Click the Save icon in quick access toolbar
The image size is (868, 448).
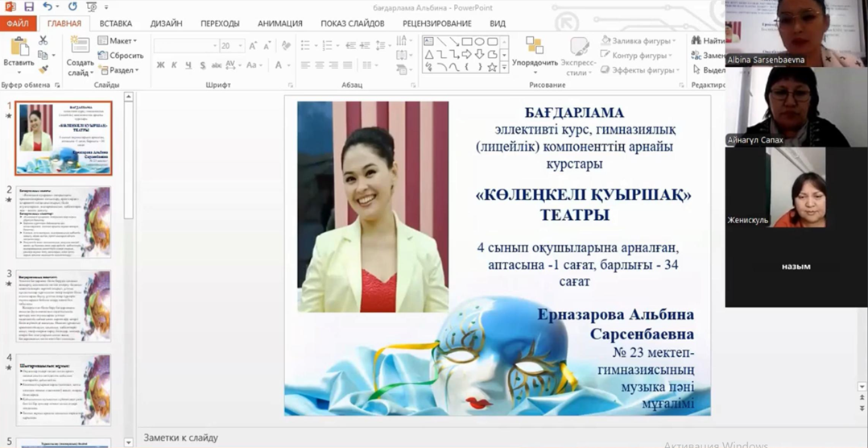(x=29, y=7)
